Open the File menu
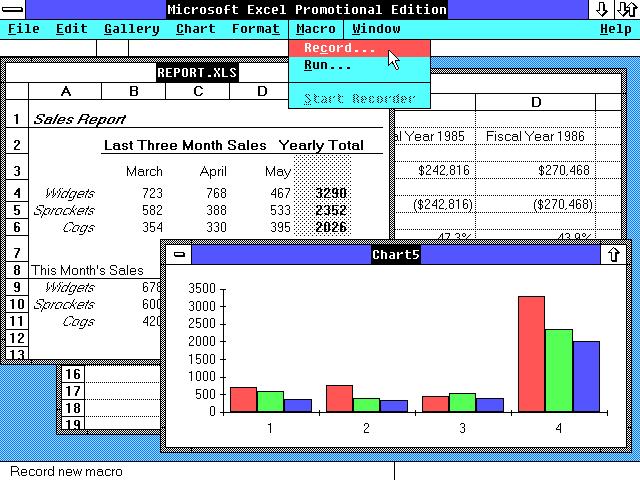This screenshot has width=640, height=480. [24, 29]
